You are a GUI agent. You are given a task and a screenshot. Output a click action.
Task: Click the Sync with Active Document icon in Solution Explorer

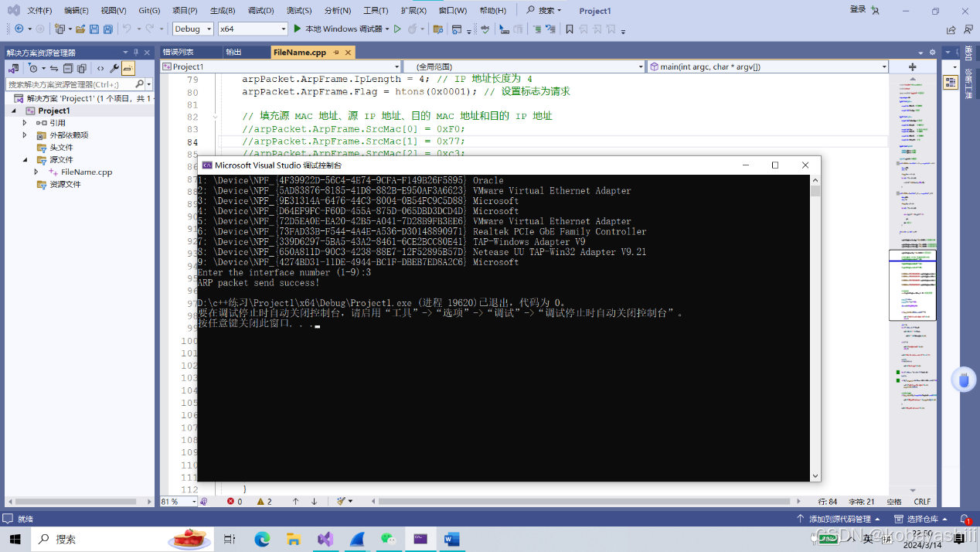(x=54, y=68)
